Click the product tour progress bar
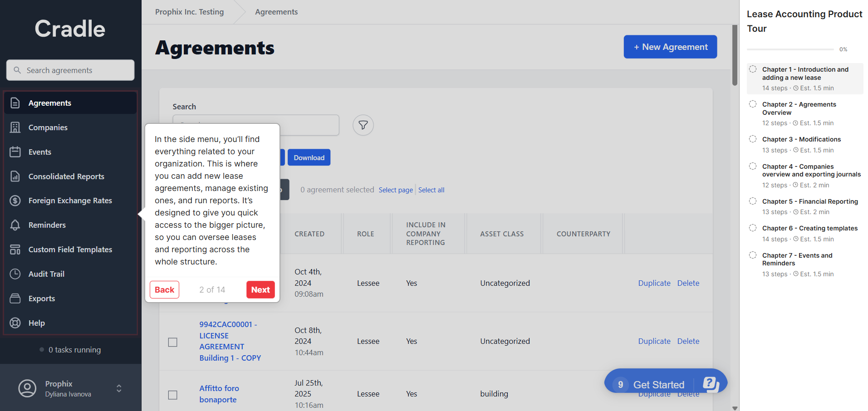The height and width of the screenshot is (411, 868). pyautogui.click(x=790, y=49)
